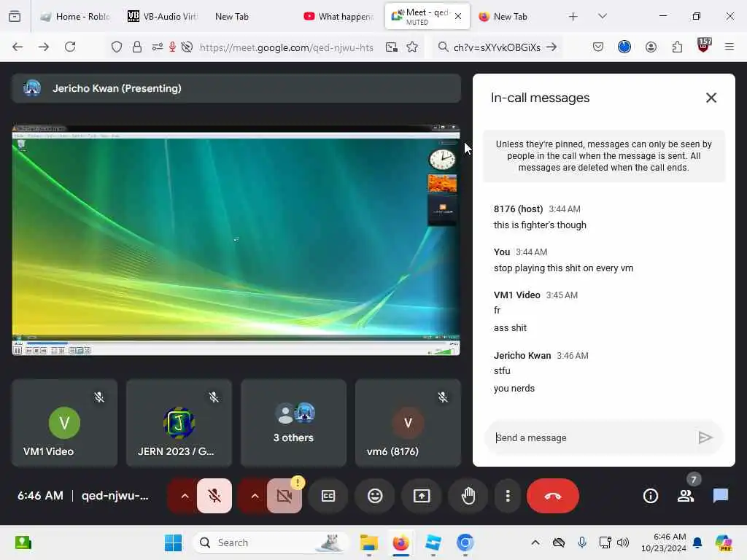Viewport: 747px width, 560px height.
Task: Toggle the chat panel icon
Action: (721, 496)
